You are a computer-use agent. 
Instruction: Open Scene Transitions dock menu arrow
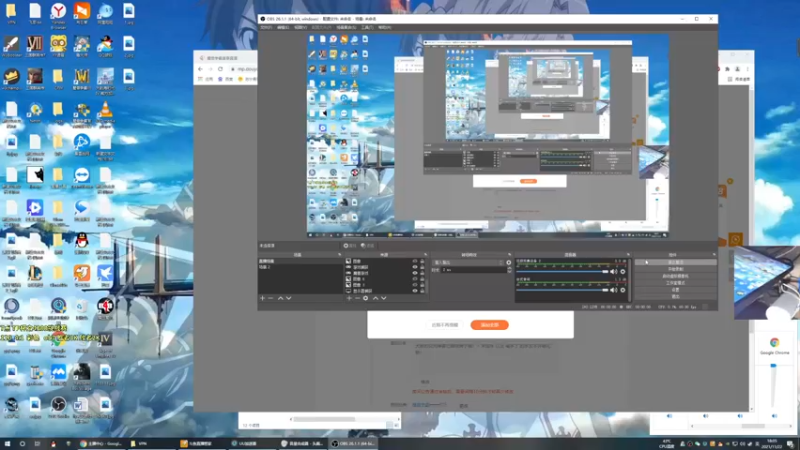[509, 255]
